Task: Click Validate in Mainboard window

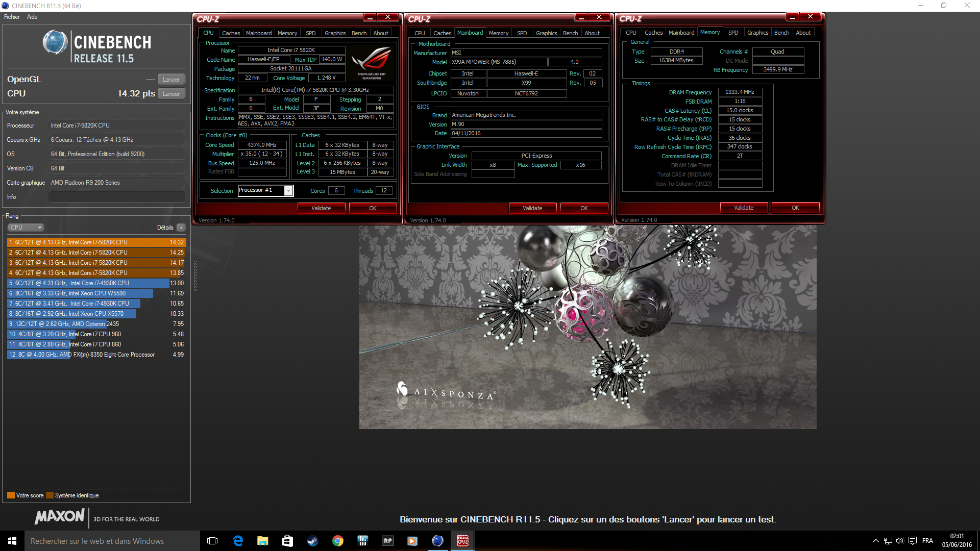Action: tap(532, 208)
